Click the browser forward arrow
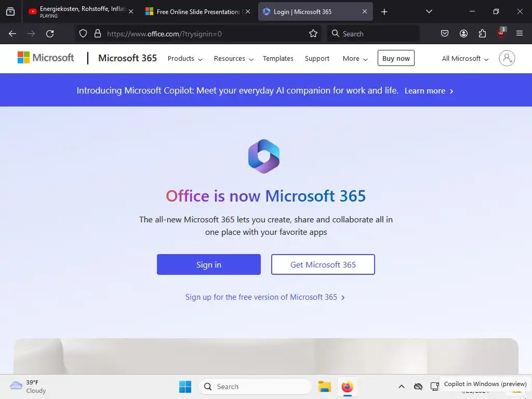 [x=31, y=34]
